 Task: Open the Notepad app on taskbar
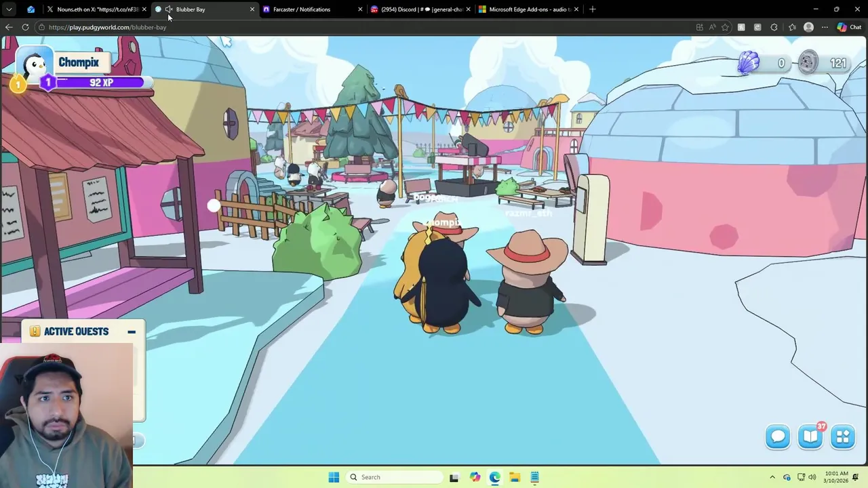tap(534, 477)
